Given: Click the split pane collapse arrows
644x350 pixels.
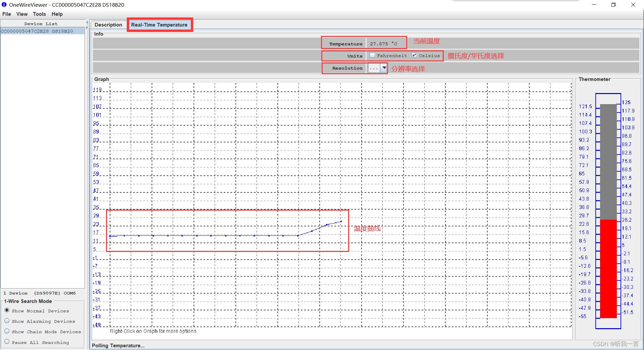Looking at the screenshot, I should [x=87, y=25].
